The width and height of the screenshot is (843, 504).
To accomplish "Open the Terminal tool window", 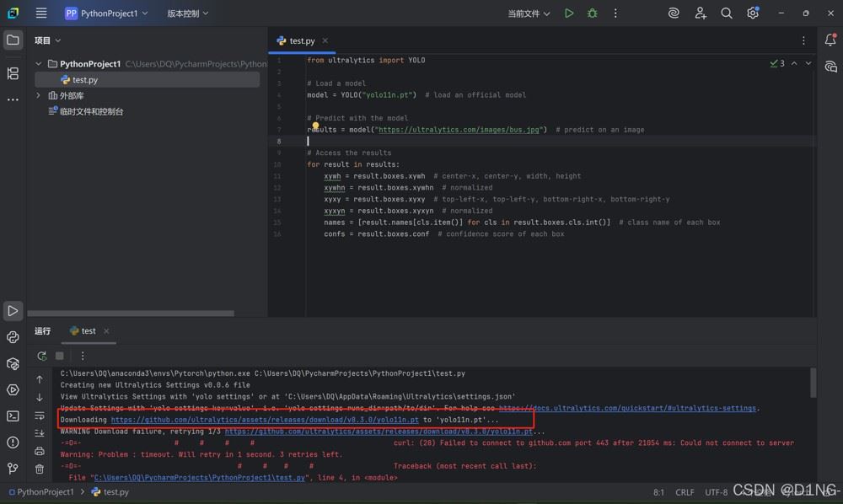I will pos(13,416).
